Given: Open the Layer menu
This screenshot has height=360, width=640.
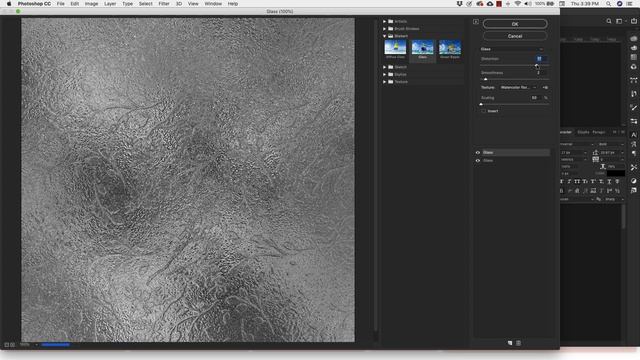Looking at the screenshot, I should [x=110, y=4].
